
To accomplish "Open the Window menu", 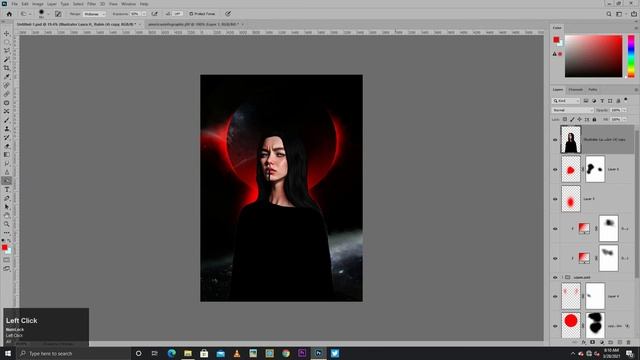I will pyautogui.click(x=128, y=4).
